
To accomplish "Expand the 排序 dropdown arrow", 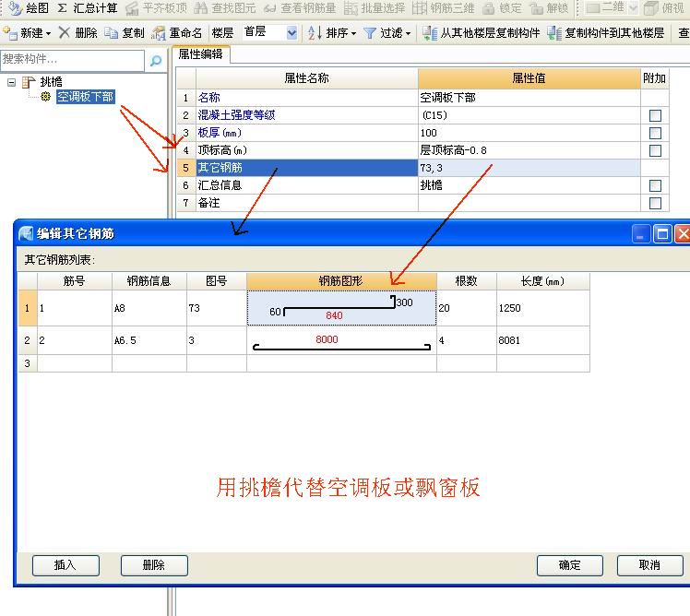I will (x=353, y=33).
